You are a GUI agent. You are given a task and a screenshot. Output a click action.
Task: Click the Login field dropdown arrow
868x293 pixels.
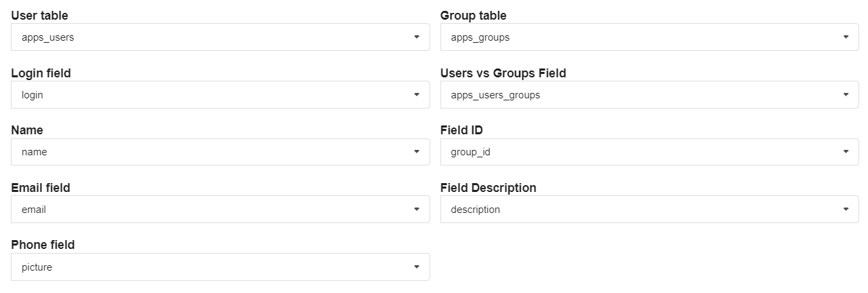click(417, 95)
